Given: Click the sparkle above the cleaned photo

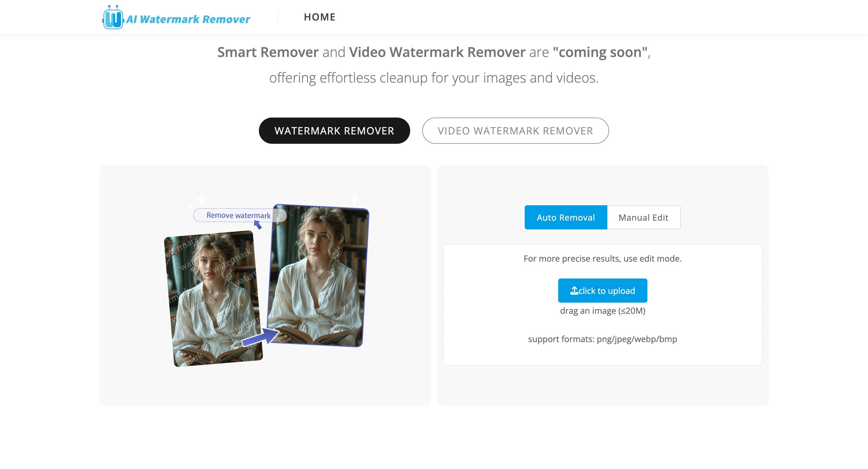Looking at the screenshot, I should (x=354, y=199).
